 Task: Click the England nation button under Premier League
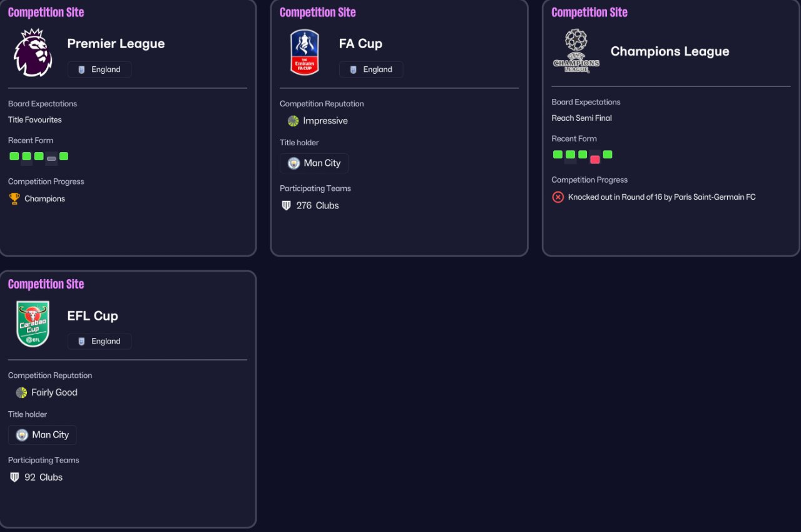[99, 69]
